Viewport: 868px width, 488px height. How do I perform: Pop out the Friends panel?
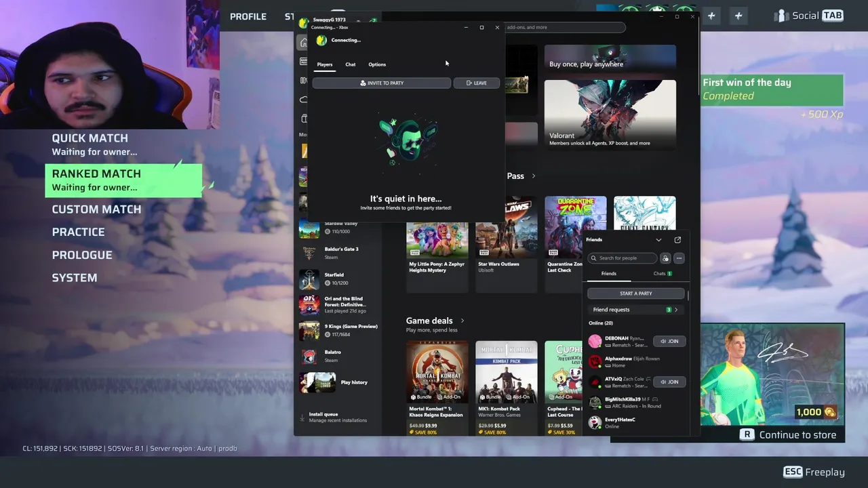pyautogui.click(x=677, y=240)
